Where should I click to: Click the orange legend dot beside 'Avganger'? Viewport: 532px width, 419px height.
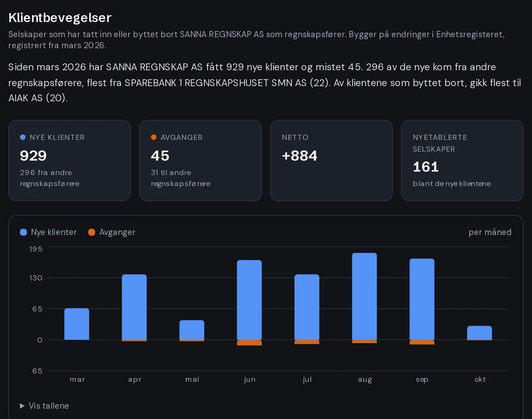coord(92,232)
